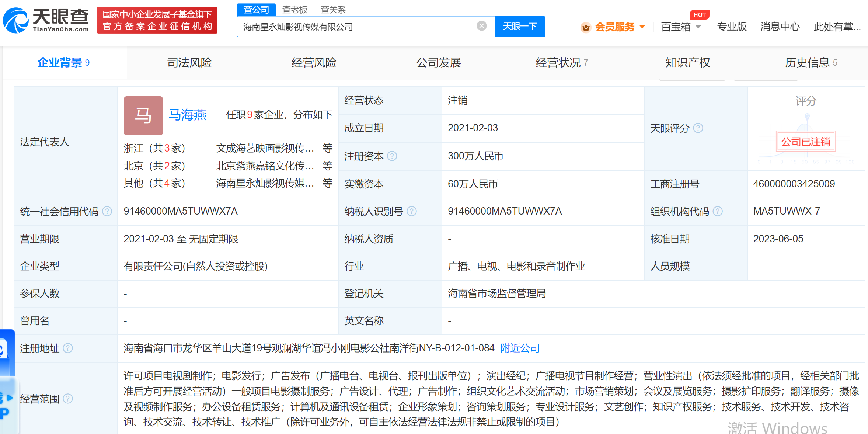The image size is (868, 434).
Task: Expand the 会员服务 dropdown
Action: pyautogui.click(x=642, y=27)
